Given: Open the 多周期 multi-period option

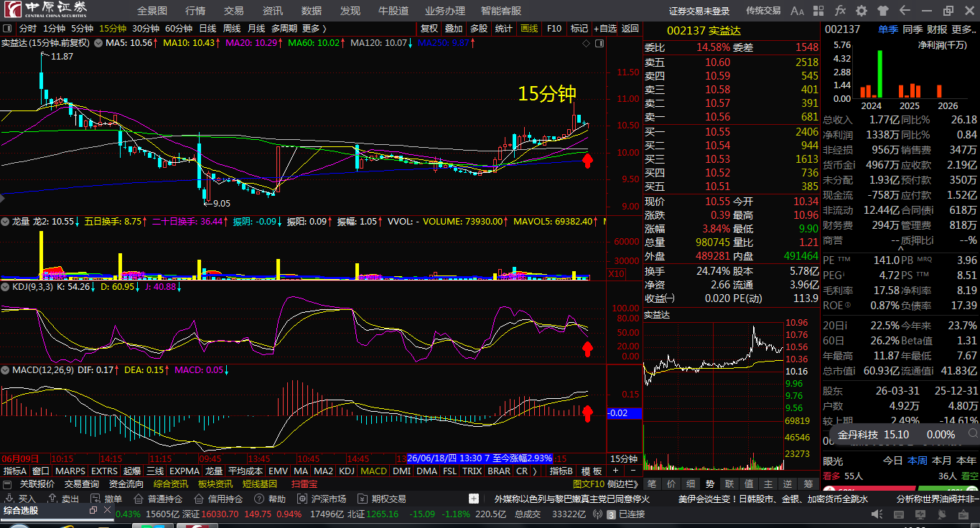Looking at the screenshot, I should click(x=284, y=29).
